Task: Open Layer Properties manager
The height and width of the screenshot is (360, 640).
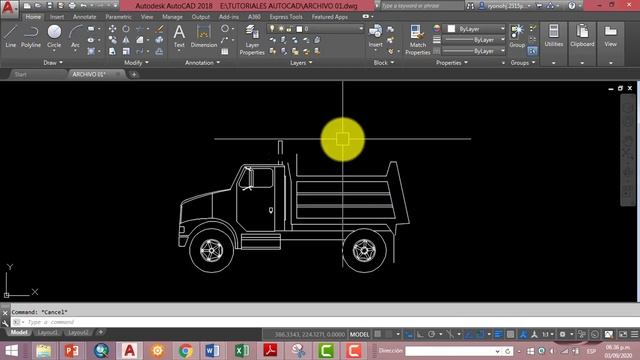Action: tap(252, 40)
